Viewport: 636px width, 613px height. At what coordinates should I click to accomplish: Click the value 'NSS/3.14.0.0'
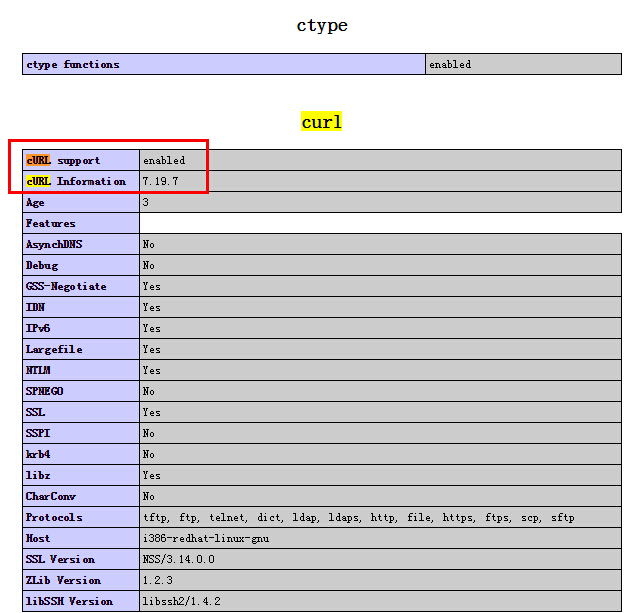(178, 559)
